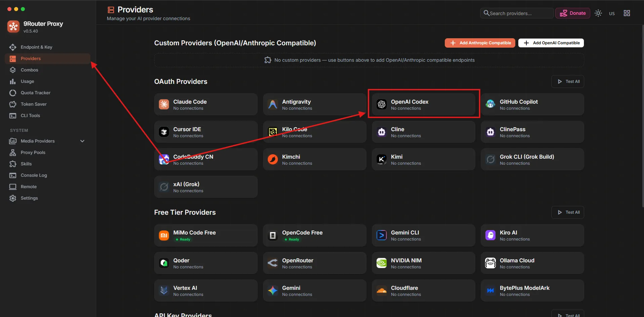Open the Usage page
This screenshot has height=317, width=644.
click(x=48, y=82)
